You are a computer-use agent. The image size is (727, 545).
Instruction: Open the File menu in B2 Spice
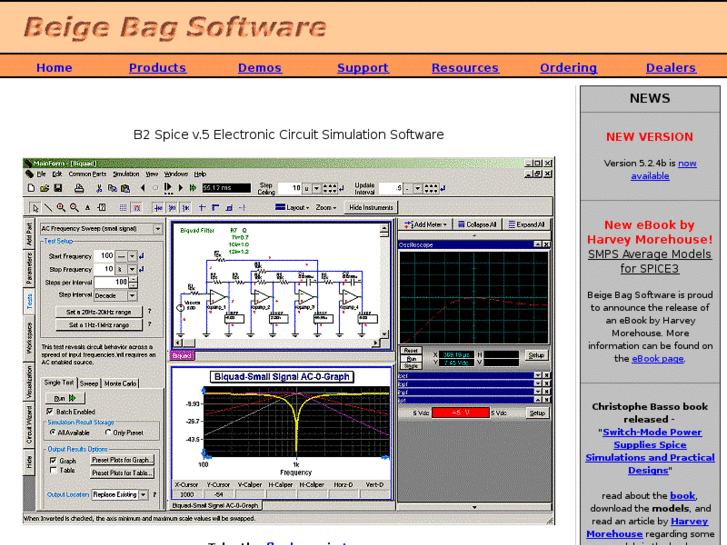[41, 174]
